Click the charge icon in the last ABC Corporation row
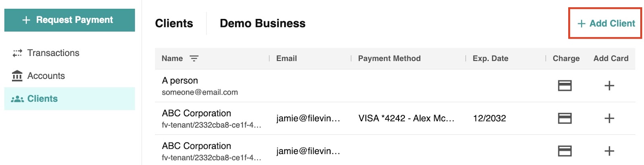 coord(565,151)
